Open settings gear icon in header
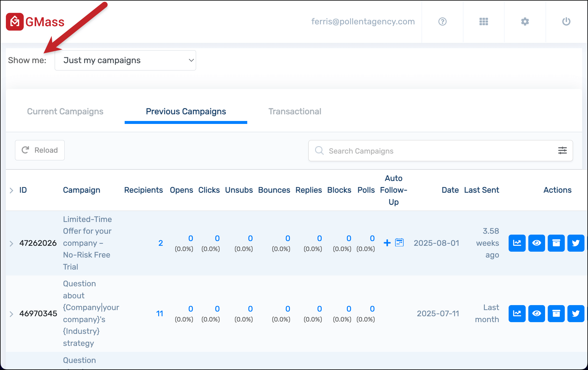Screen dimensions: 588x370 [525, 22]
